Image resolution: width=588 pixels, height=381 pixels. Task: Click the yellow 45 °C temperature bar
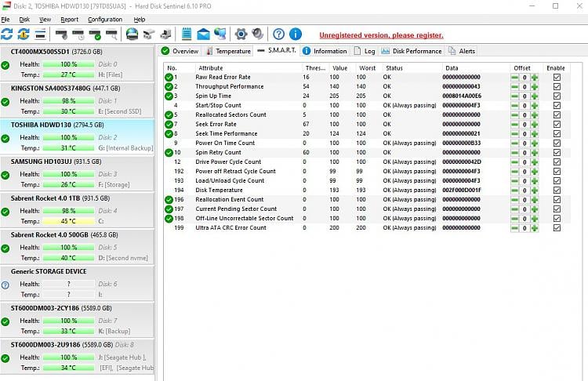pyautogui.click(x=68, y=221)
